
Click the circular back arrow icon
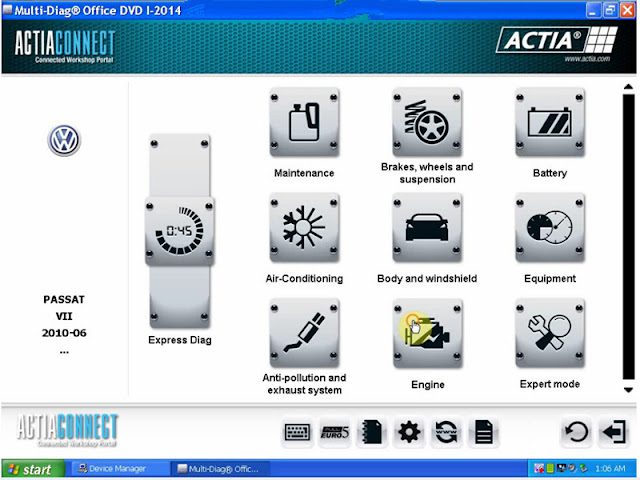coord(576,432)
